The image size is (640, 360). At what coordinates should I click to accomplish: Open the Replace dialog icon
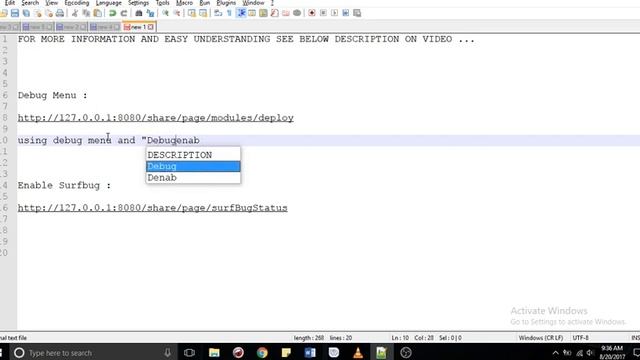click(150, 13)
